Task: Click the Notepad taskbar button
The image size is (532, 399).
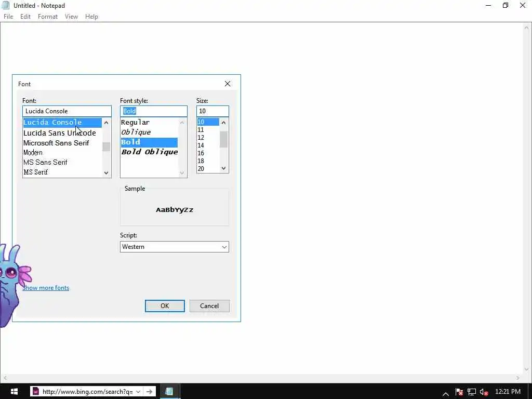Action: click(x=169, y=392)
